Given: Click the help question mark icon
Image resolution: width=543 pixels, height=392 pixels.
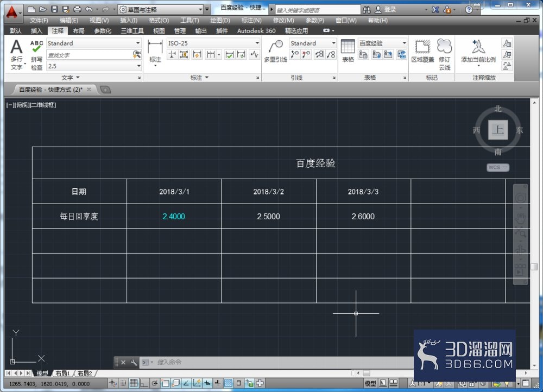Looking at the screenshot, I should [x=469, y=10].
